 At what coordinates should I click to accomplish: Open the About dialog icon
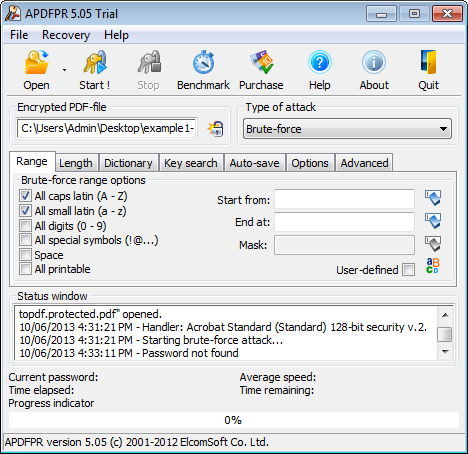(374, 62)
